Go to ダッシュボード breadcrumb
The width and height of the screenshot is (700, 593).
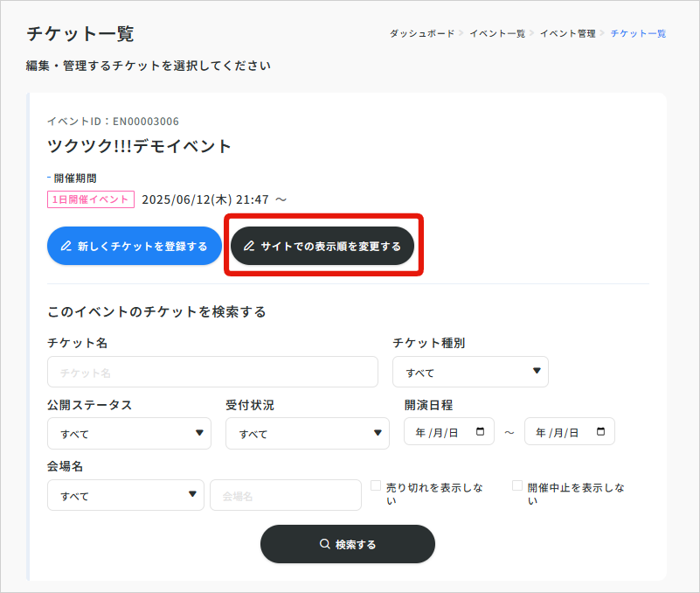pos(421,33)
